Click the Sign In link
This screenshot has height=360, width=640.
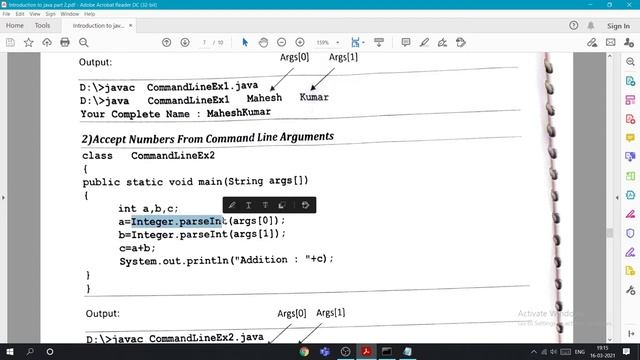[618, 26]
